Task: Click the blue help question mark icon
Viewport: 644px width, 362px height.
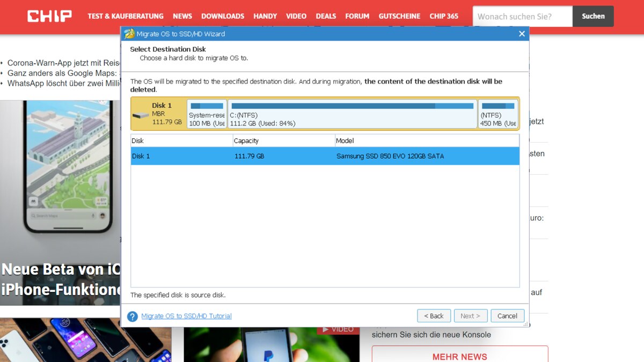Action: click(133, 316)
